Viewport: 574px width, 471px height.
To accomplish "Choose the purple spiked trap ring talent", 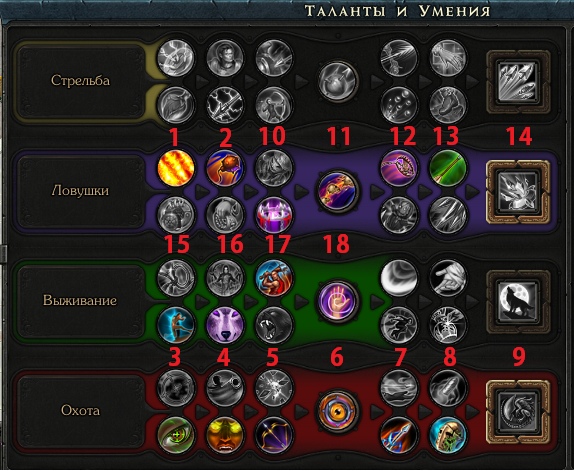I will coord(273,215).
